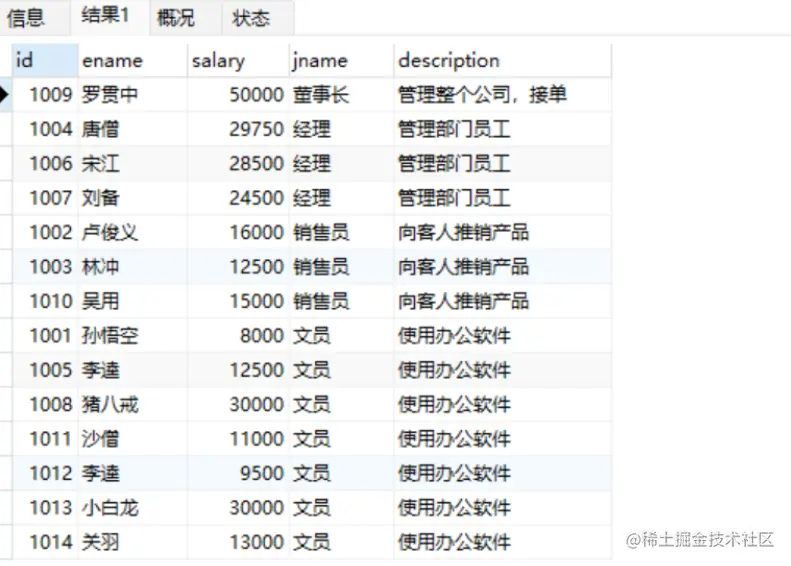Select name cell 卢俊义
This screenshot has width=791, height=566.
tap(133, 232)
